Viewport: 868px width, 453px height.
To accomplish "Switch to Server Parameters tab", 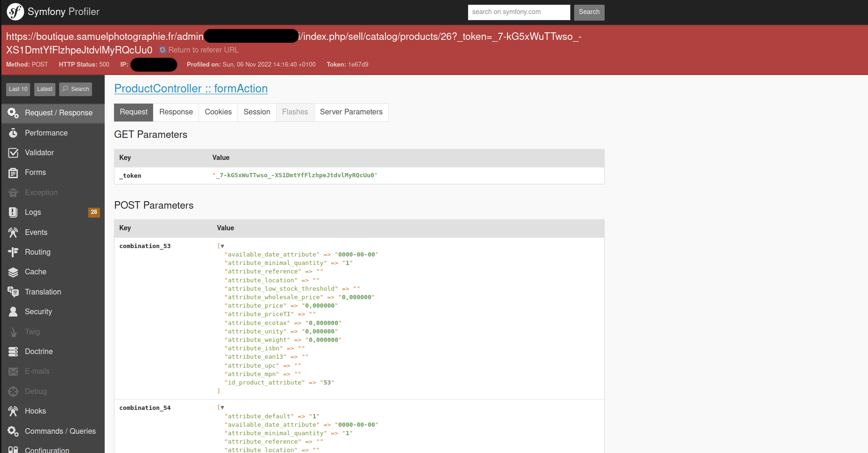I will [x=351, y=112].
